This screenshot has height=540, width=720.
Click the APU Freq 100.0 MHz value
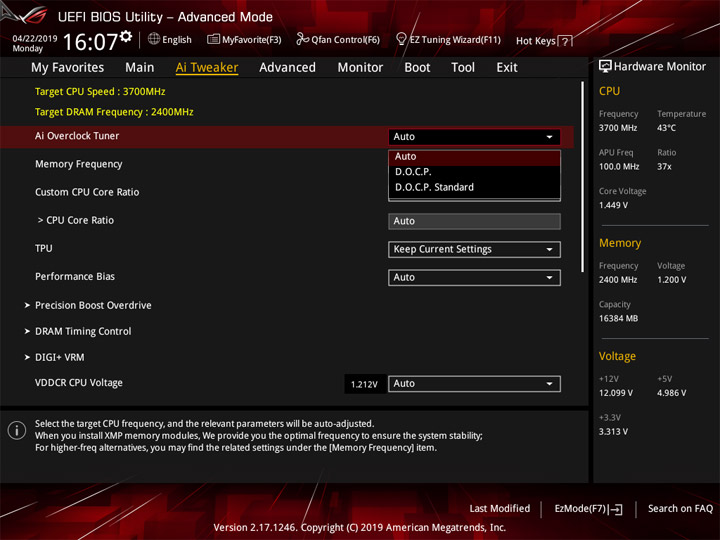pos(619,167)
